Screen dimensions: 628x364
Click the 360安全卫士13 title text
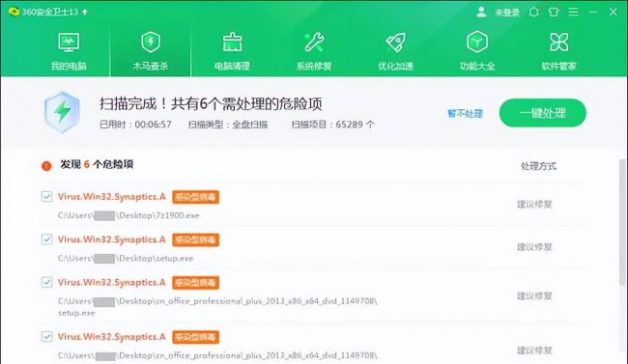pos(50,12)
